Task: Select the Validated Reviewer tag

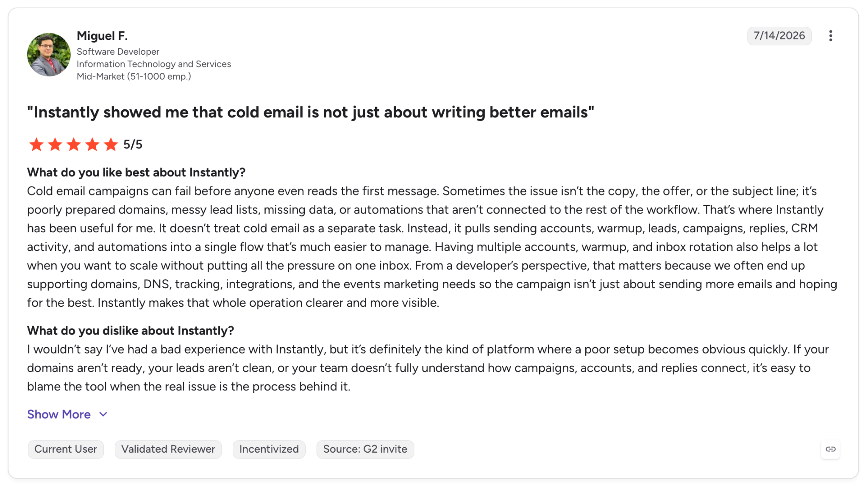Action: tap(168, 449)
